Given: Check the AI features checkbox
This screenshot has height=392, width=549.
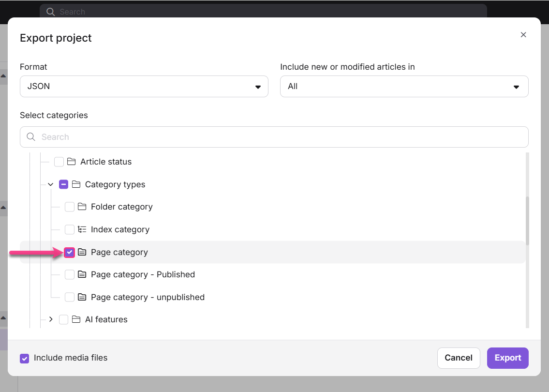Looking at the screenshot, I should 63,319.
